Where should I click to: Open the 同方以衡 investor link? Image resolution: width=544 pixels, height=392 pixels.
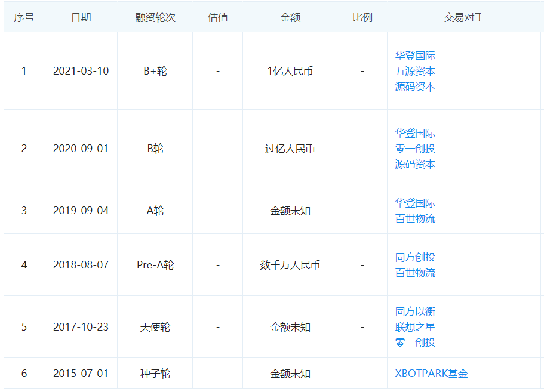tap(415, 311)
